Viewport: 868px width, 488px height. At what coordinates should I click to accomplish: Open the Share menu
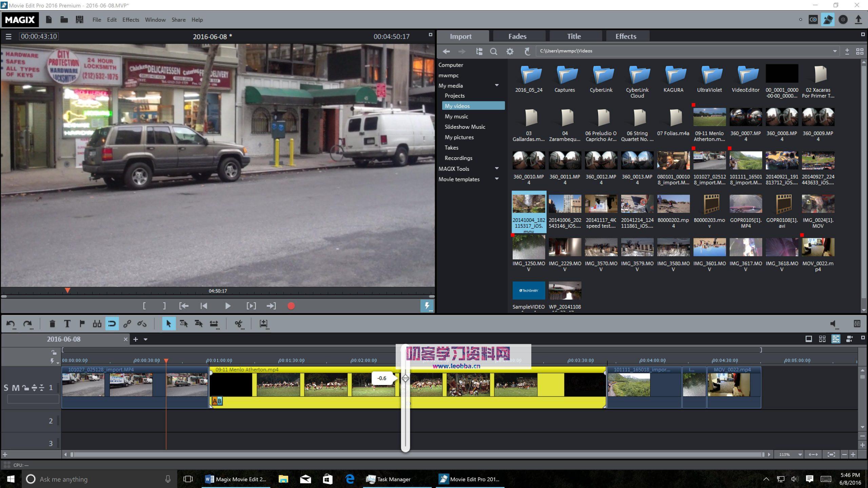tap(178, 20)
